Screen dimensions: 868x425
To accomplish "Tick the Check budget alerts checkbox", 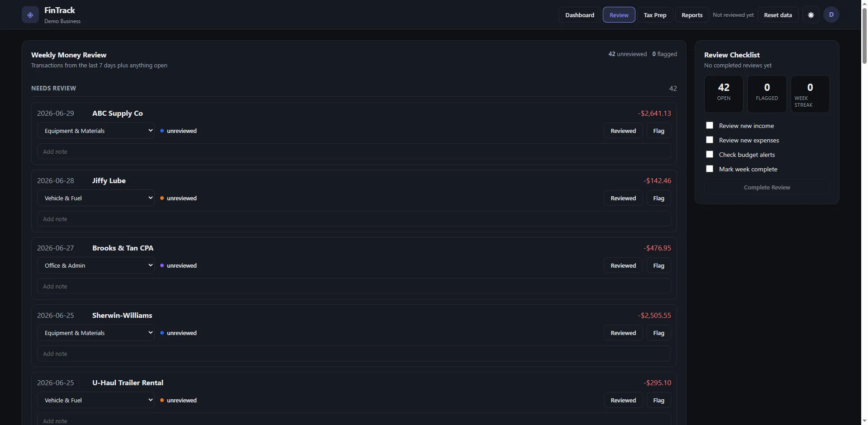I will pos(710,154).
